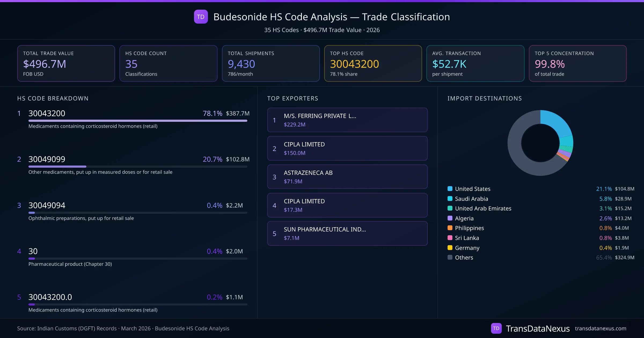Select the Top HS Code 30043200 card

[x=373, y=63]
